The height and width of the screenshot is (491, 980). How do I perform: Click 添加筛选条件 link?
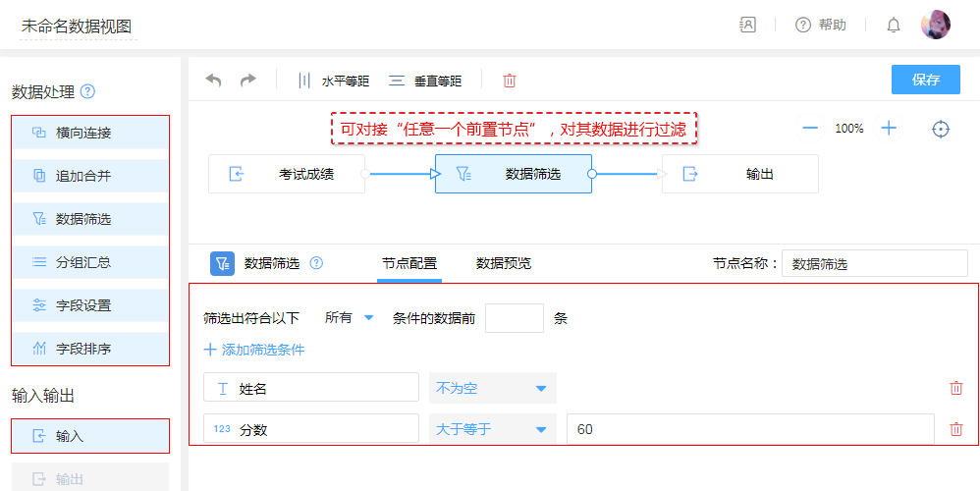tap(254, 350)
